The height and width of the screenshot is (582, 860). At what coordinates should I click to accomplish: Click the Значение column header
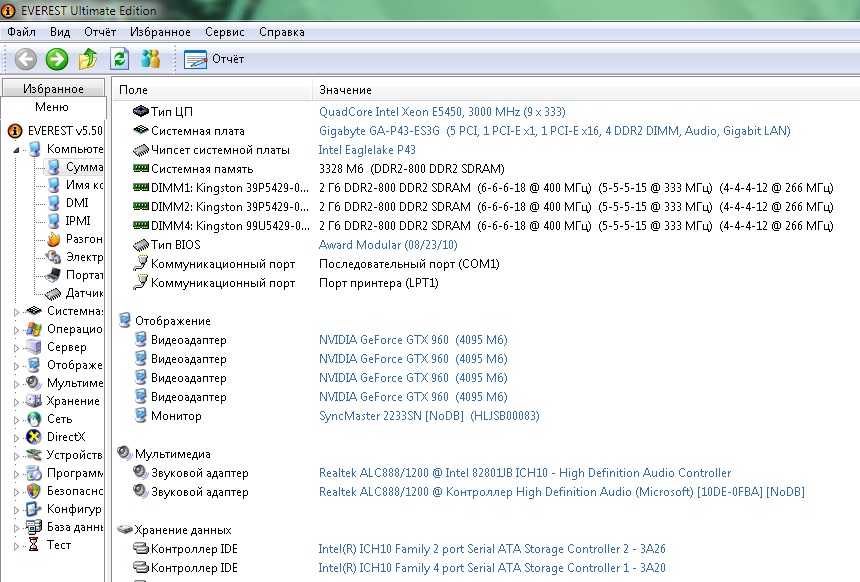(x=586, y=89)
